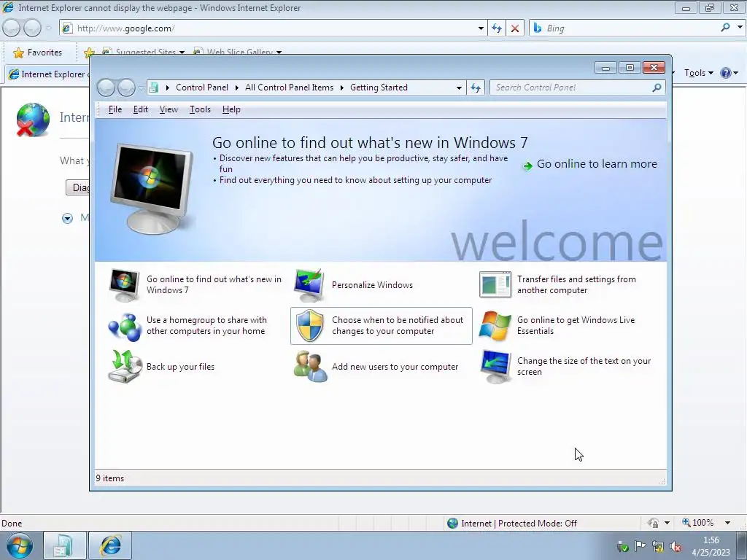Expand the More information arrow in Internet Explorer
Screen dimensions: 747x560
coord(67,218)
